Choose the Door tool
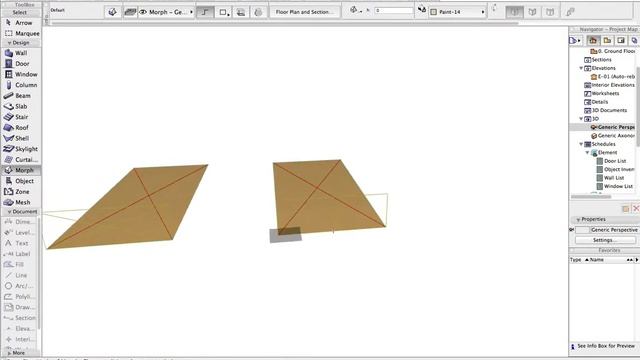 coord(20,64)
